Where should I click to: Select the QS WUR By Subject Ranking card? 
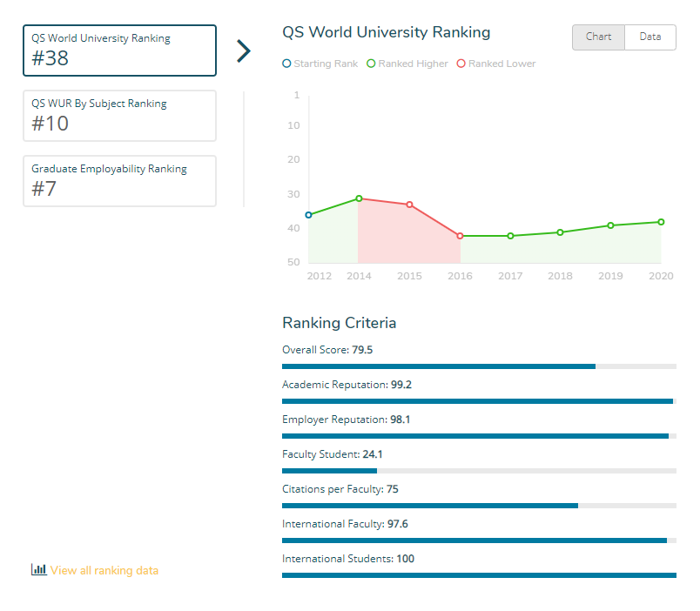pyautogui.click(x=119, y=116)
